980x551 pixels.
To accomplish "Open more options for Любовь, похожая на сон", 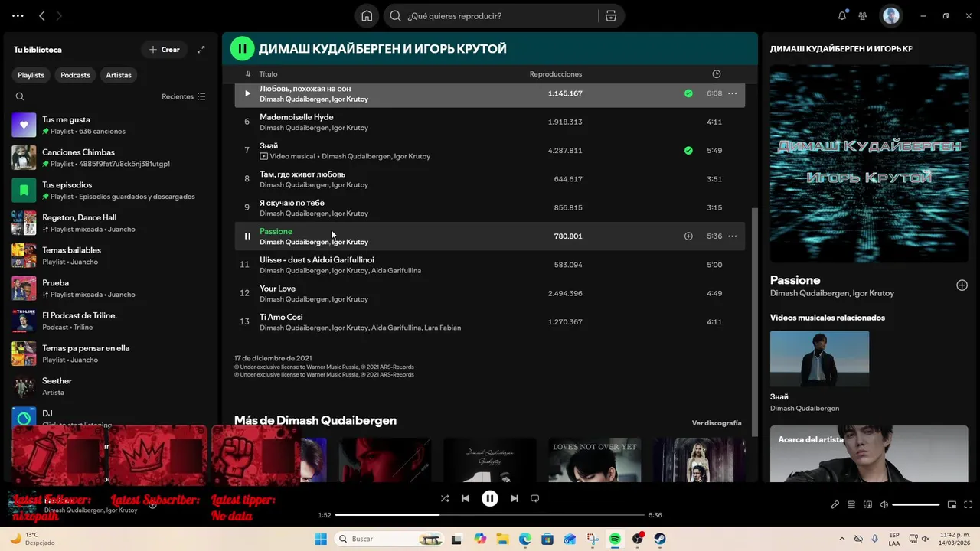I will [x=732, y=93].
